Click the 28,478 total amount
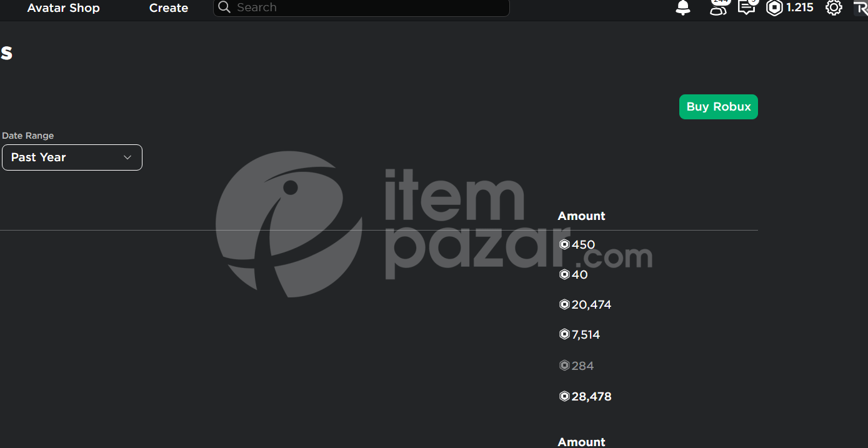 [x=591, y=397]
